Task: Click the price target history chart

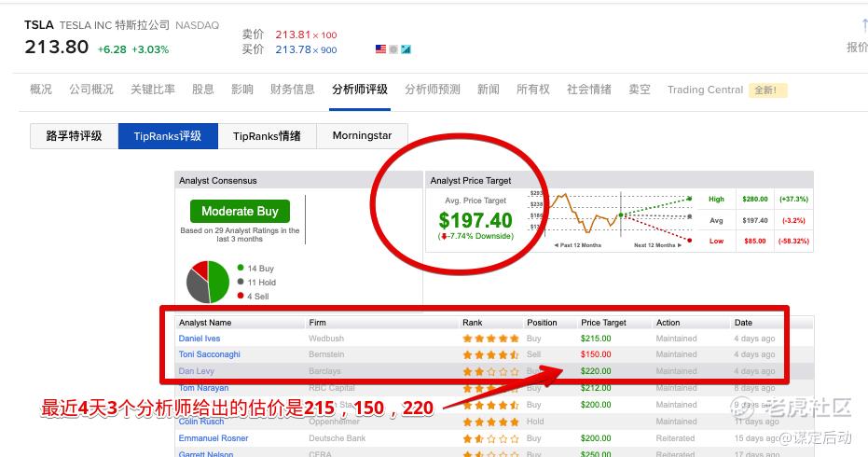Action: click(x=612, y=217)
